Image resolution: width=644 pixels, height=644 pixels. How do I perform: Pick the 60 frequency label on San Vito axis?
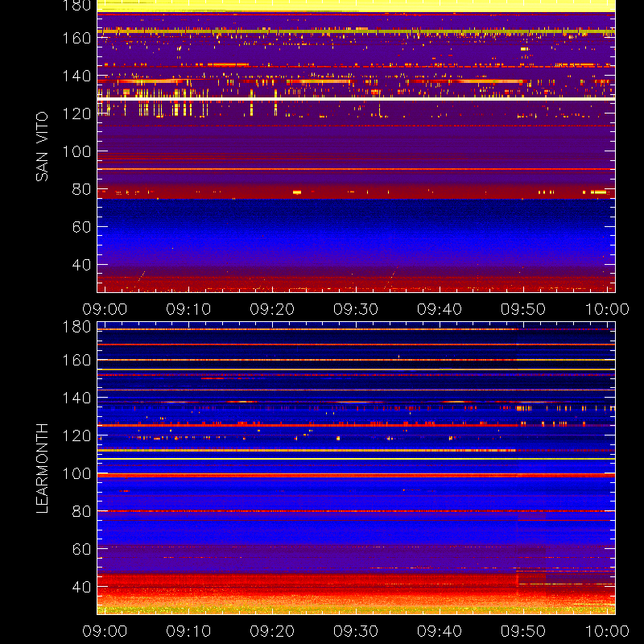click(x=81, y=227)
